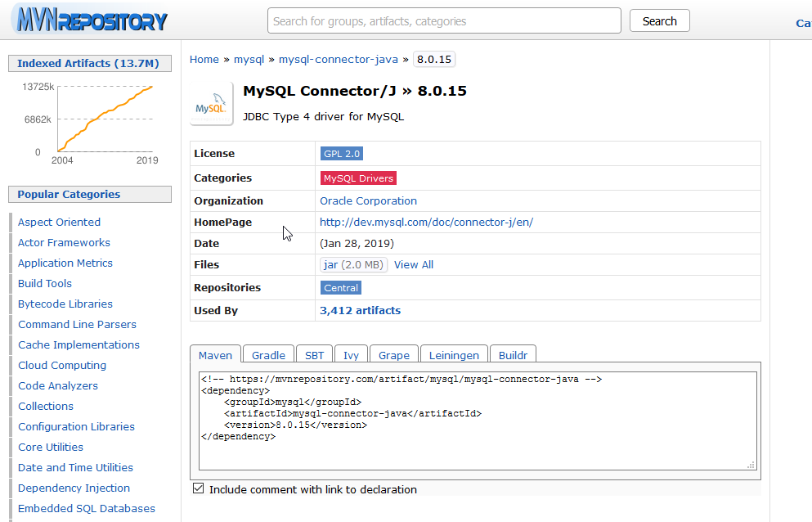This screenshot has height=522, width=812.
Task: Focus the artifact search input field
Action: click(x=444, y=21)
